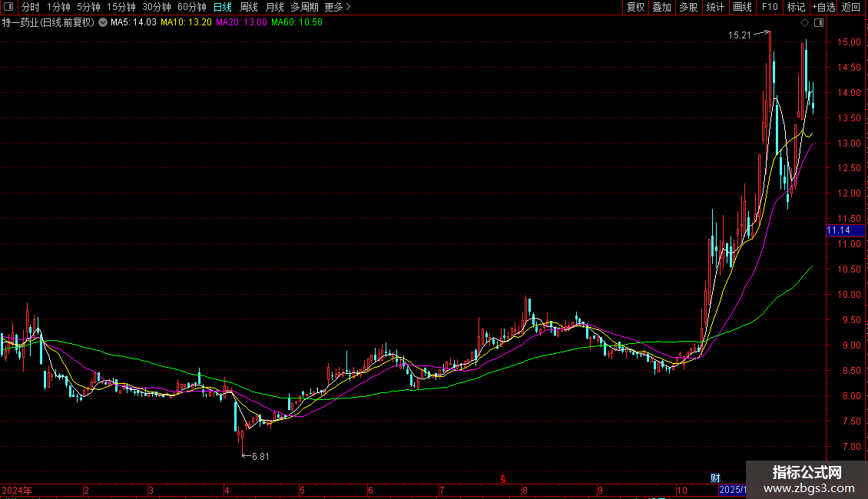The image size is (868, 499).
Task: Switch to the 周线 weekly chart
Action: point(249,7)
